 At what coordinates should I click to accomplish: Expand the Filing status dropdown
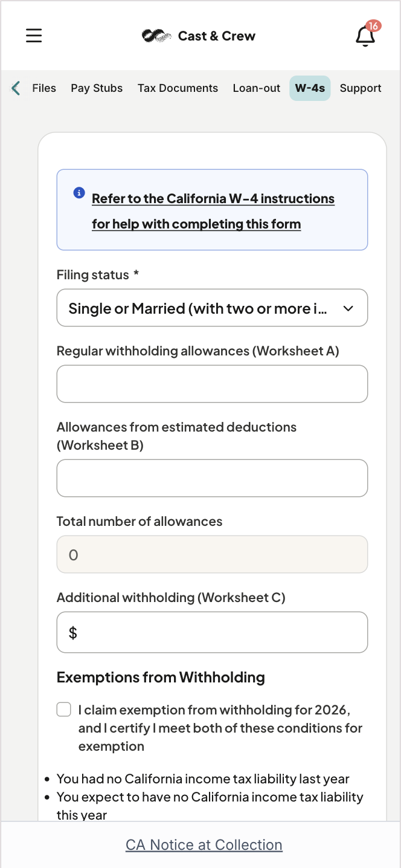point(212,308)
